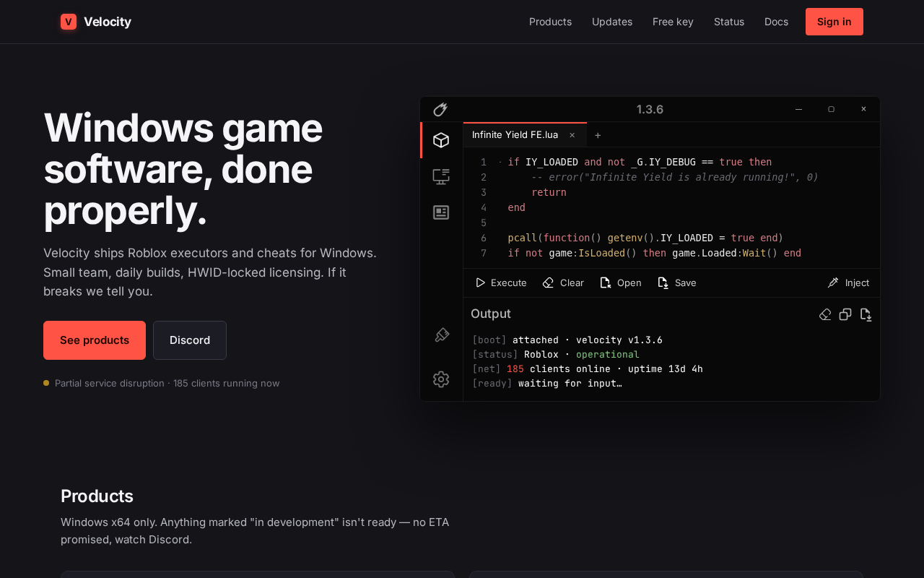Click the Sign in button
Screen dimensions: 924x578
click(834, 22)
